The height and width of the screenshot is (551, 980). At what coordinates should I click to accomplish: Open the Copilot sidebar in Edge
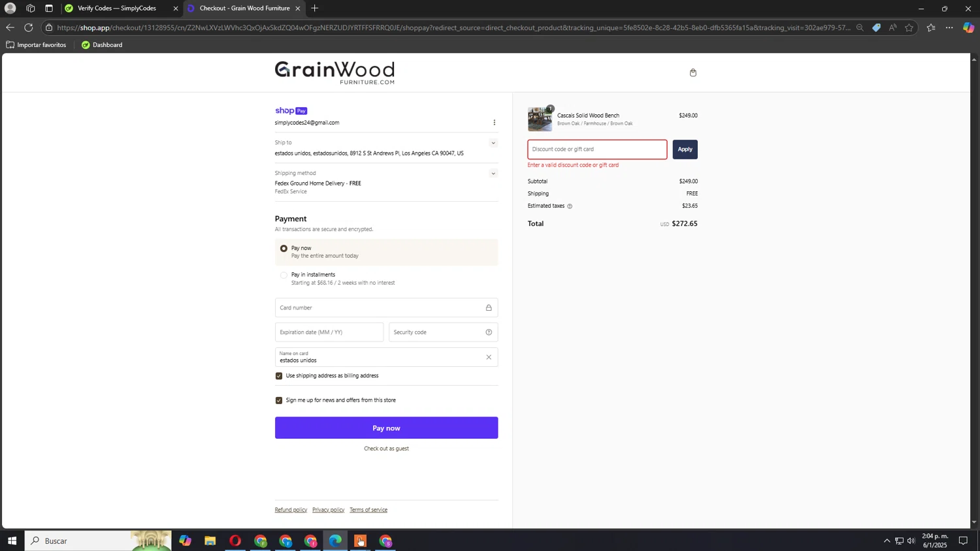968,27
